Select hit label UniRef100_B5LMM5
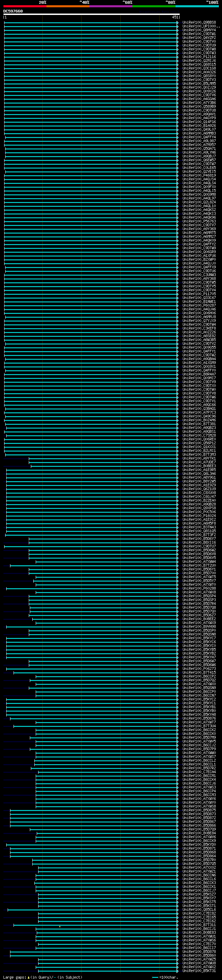This screenshot has width=222, height=980. [199, 84]
